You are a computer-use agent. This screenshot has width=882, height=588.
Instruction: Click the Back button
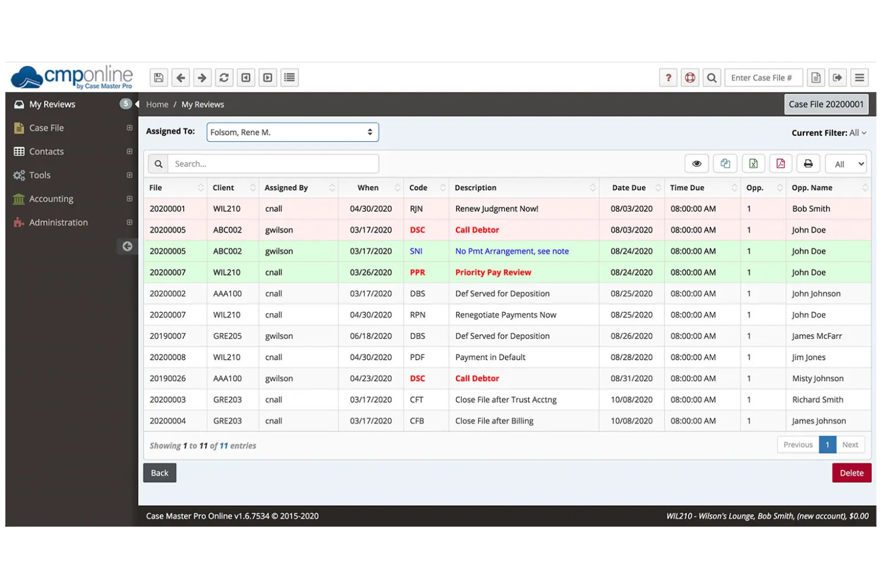pyautogui.click(x=159, y=472)
